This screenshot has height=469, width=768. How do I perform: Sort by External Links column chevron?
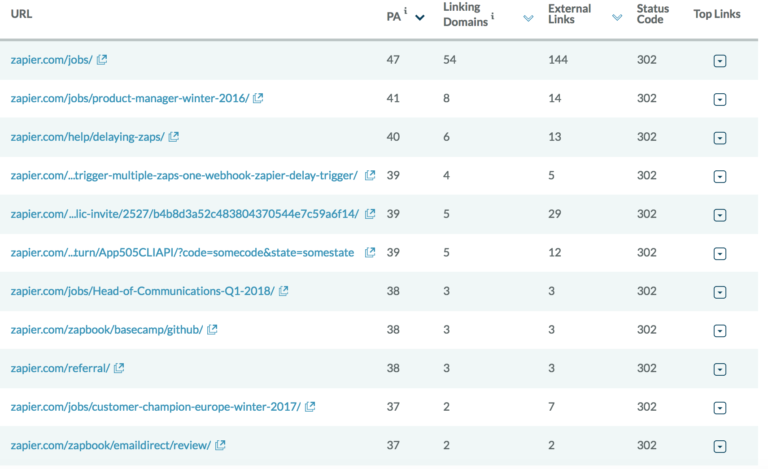point(617,18)
